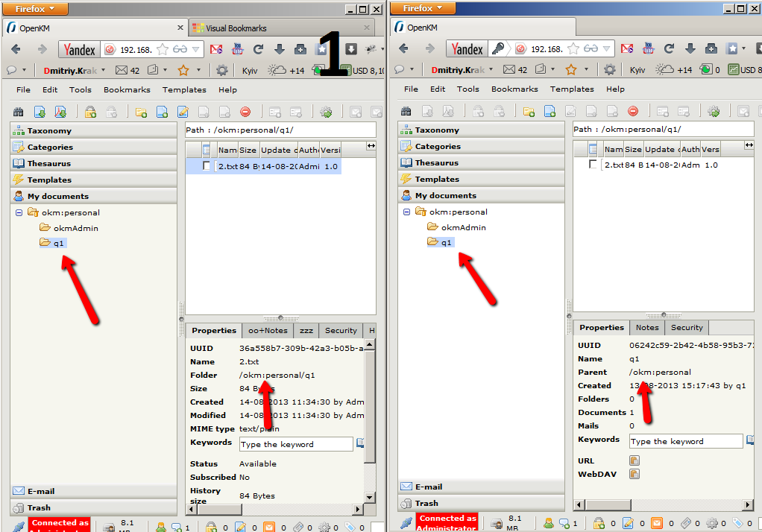Open the Tools menu in left window
Screen dimensions: 762x532
point(80,89)
